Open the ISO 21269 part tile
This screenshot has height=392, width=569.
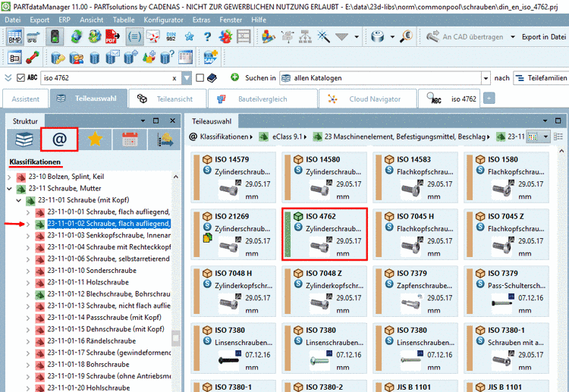click(x=234, y=234)
